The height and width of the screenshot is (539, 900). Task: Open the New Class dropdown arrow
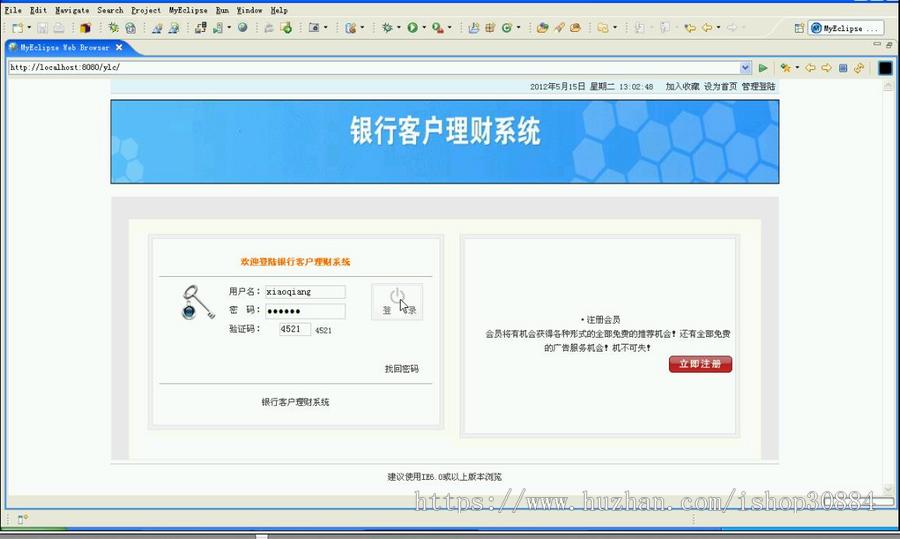point(518,28)
